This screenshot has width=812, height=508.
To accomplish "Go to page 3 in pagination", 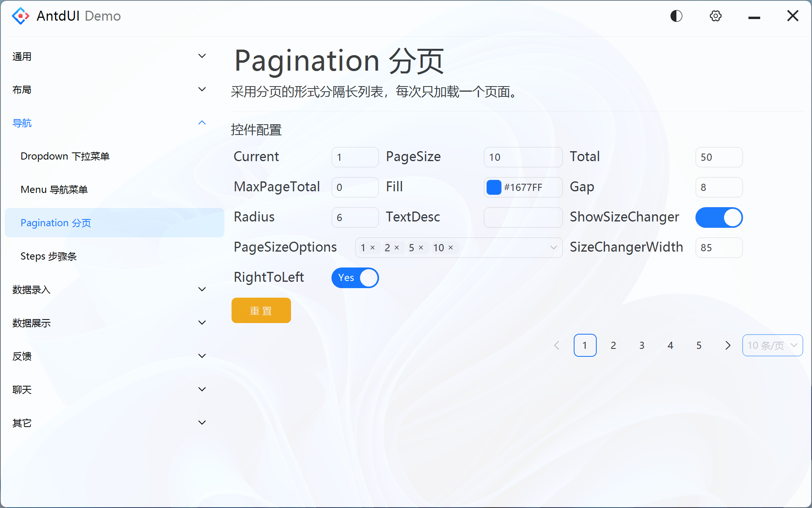I will click(x=642, y=345).
